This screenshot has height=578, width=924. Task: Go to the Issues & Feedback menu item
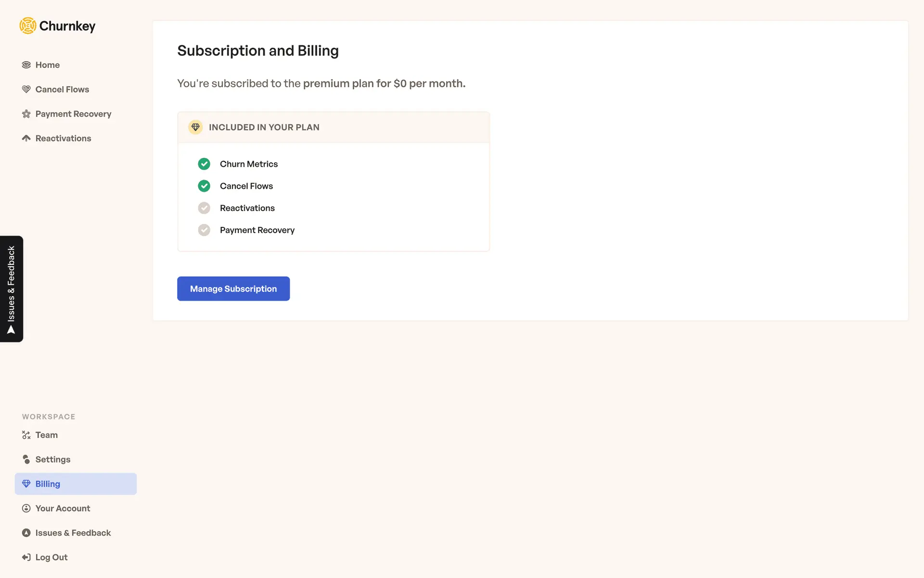coord(73,533)
